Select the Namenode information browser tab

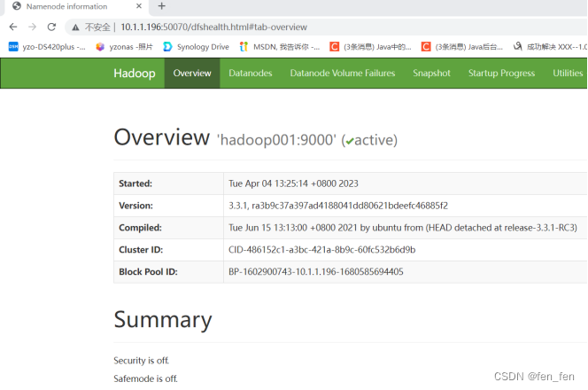(75, 7)
